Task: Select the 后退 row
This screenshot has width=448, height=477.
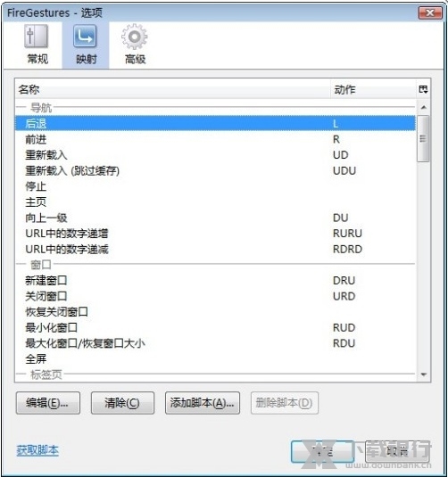Action: tap(215, 124)
